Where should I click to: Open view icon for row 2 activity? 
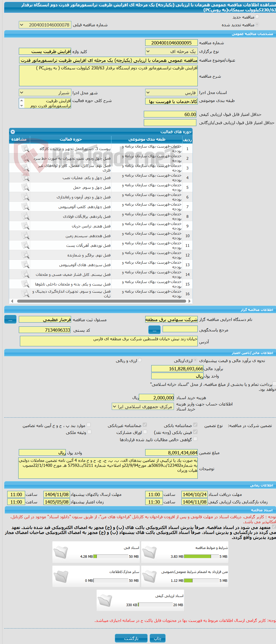pyautogui.click(x=25, y=158)
